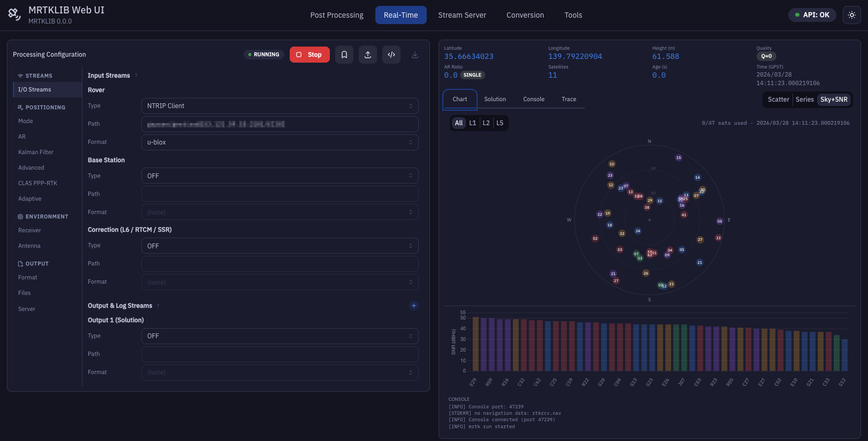Open the Base Station Type dropdown
Screen dimensions: 868x441
[x=280, y=176]
